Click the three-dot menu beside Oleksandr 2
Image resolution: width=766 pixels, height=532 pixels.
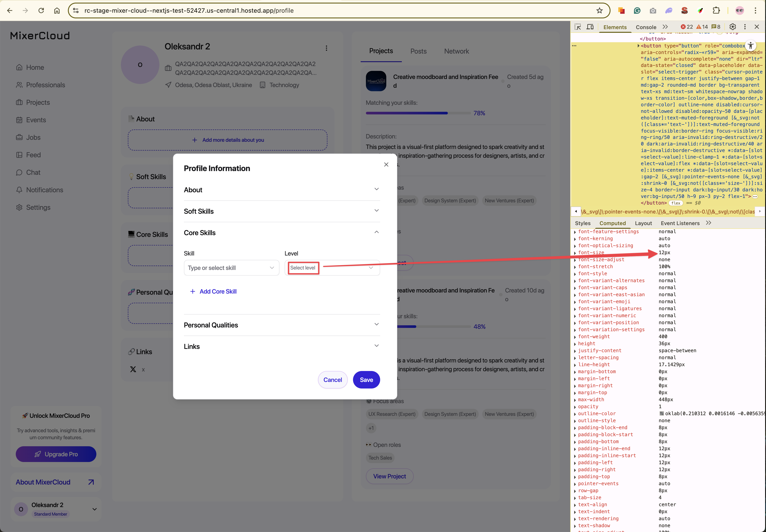(x=326, y=48)
